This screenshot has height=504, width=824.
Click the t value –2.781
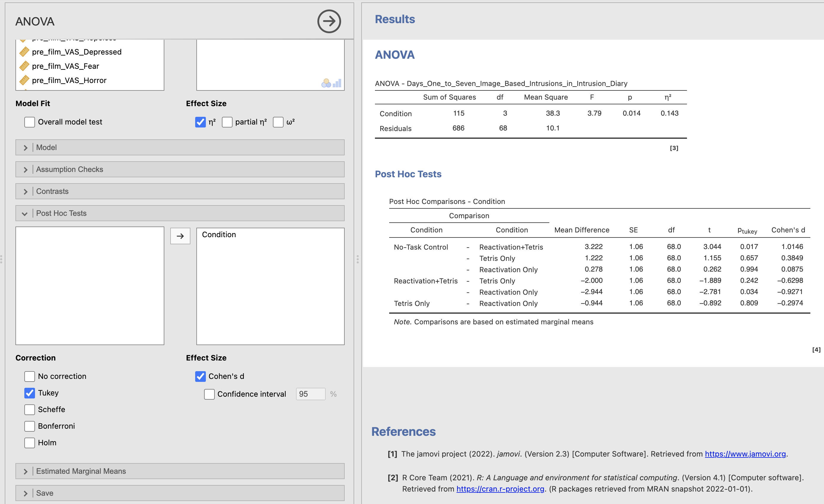pyautogui.click(x=710, y=292)
